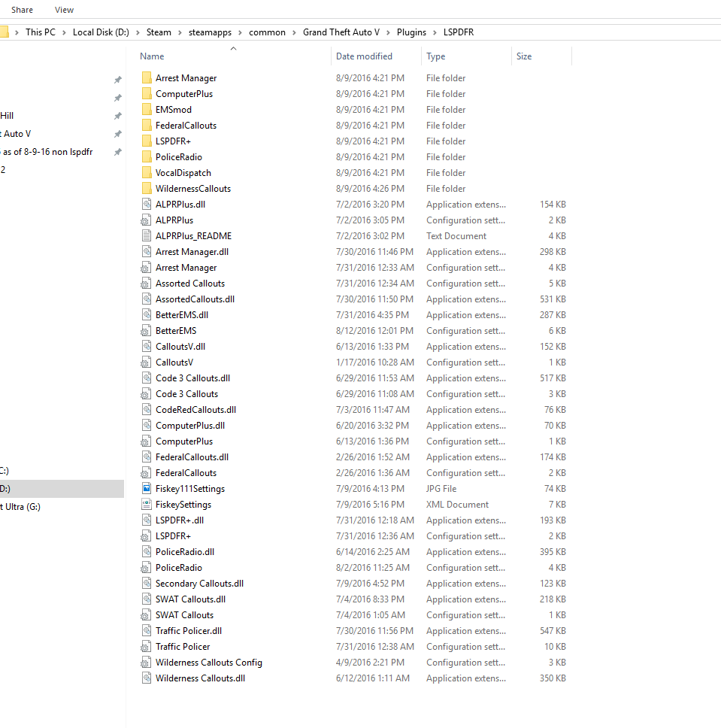Expand the chevron after Plugins breadcrumb
Screen dimensions: 721x728
pos(435,32)
